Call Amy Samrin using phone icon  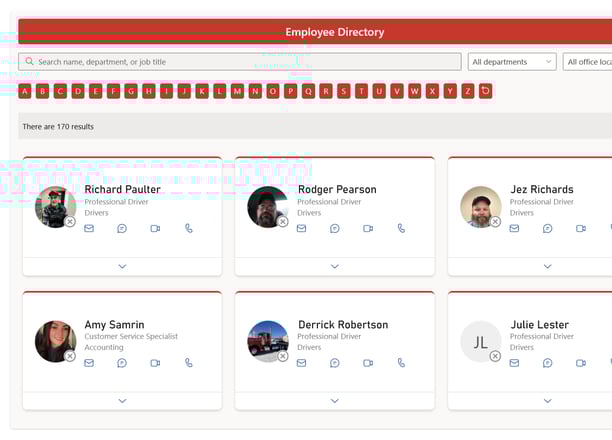coord(189,363)
